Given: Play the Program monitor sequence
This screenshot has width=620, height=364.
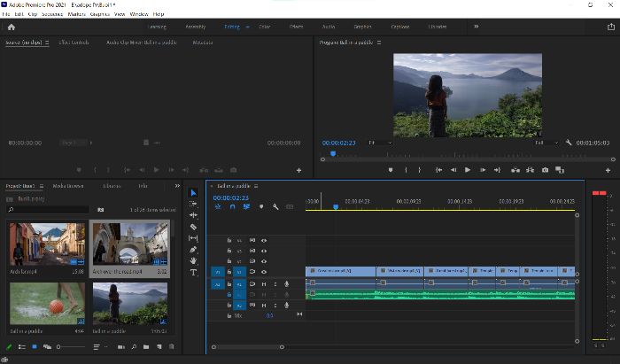Looking at the screenshot, I should tap(468, 170).
